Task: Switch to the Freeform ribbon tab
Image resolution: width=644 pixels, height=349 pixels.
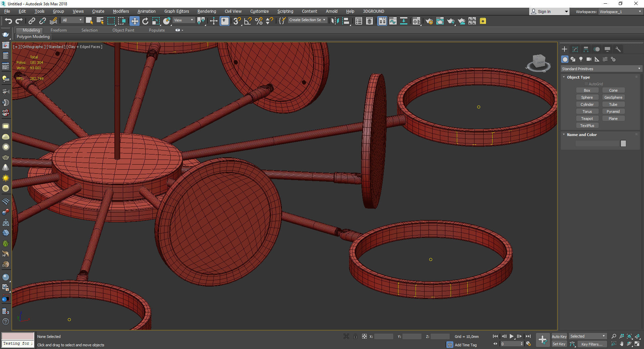Action: (x=59, y=30)
